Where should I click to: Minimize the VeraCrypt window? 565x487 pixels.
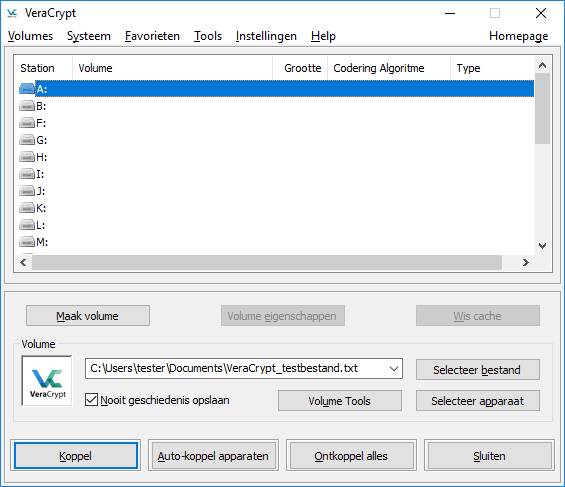pyautogui.click(x=450, y=13)
